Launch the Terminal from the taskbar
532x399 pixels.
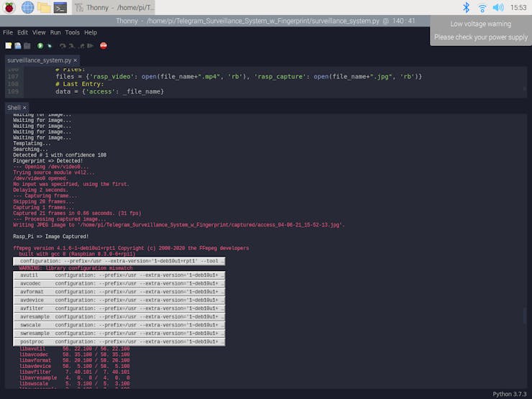[x=61, y=7]
